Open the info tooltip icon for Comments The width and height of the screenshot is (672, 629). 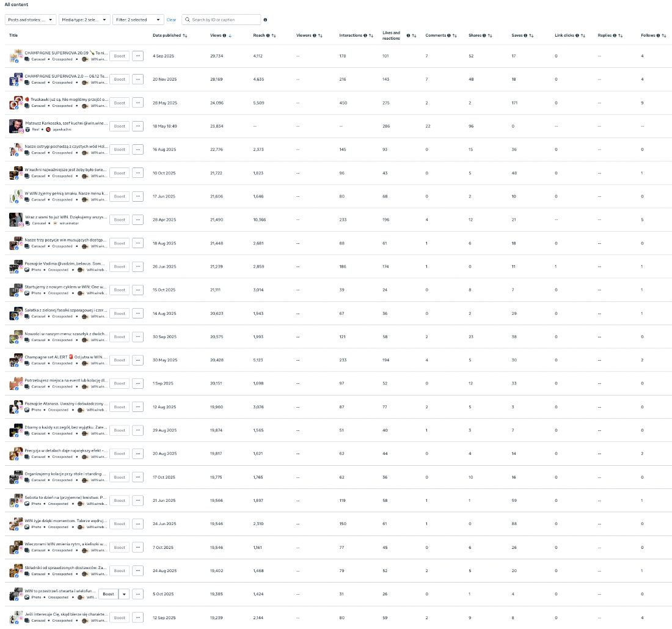[x=449, y=35]
